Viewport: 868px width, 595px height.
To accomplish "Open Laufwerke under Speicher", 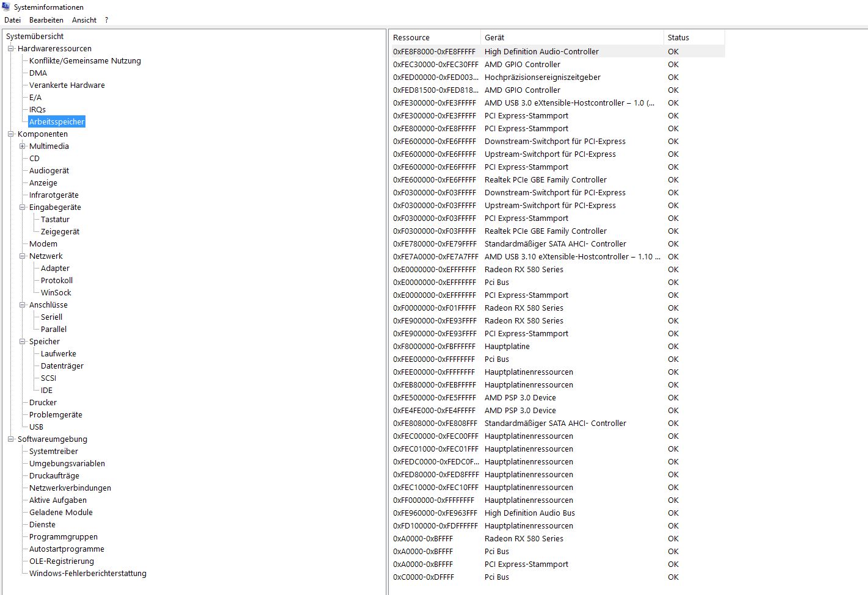I will 59,353.
